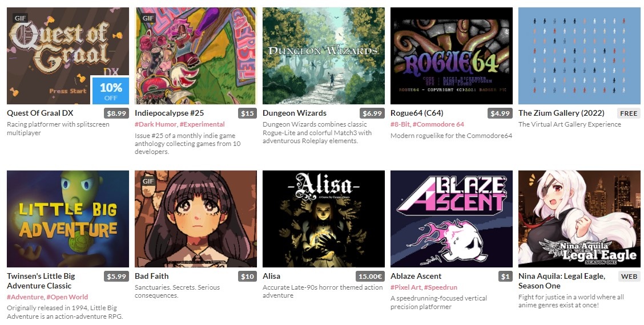Screen dimensions: 644x325
Task: Select the #Open World tag
Action: [x=67, y=297]
